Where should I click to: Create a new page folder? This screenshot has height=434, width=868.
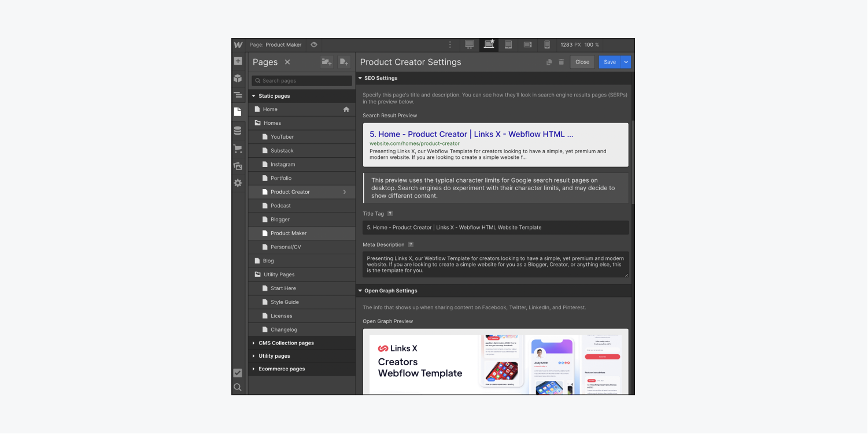[x=327, y=62]
